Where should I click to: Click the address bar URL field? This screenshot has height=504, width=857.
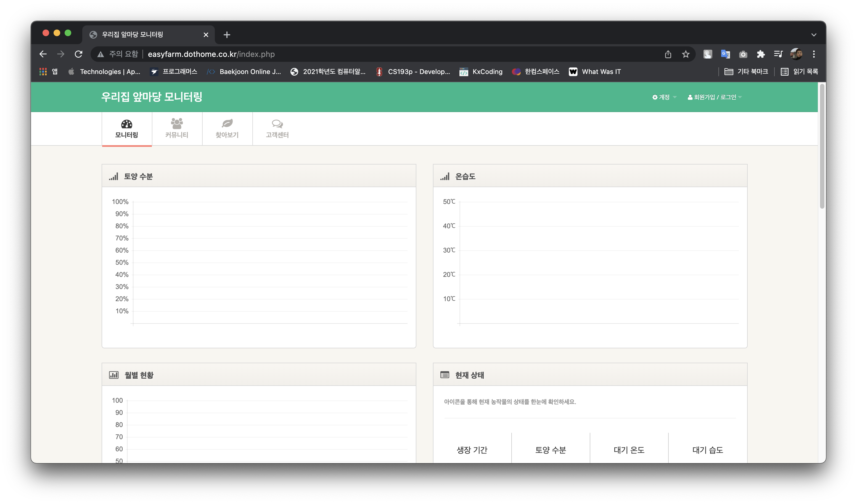211,54
